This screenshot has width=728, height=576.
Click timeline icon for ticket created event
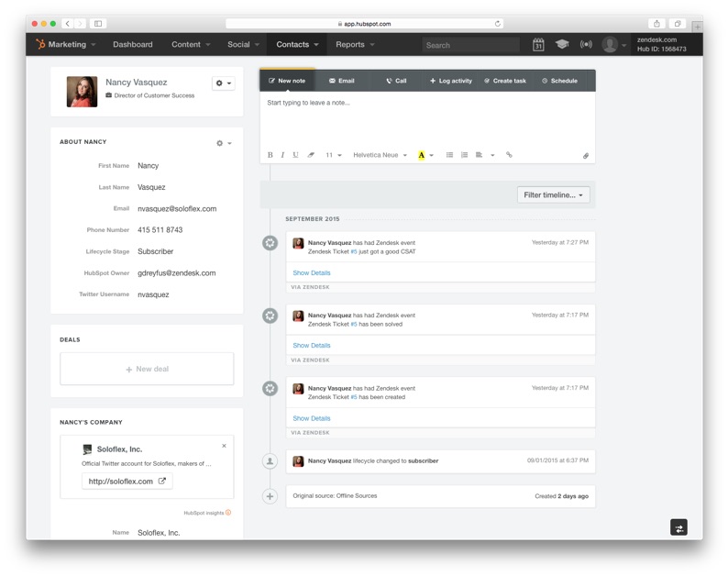(270, 388)
